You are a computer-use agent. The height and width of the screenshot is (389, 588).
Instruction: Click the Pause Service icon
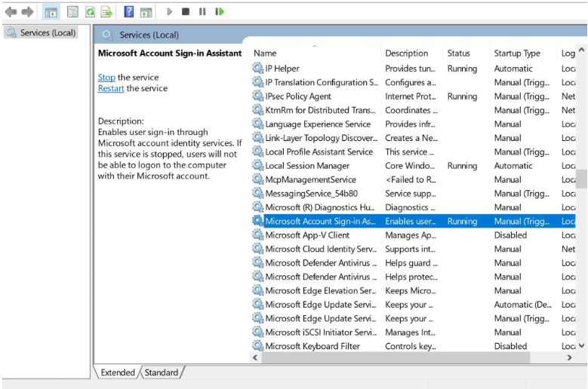coord(202,11)
